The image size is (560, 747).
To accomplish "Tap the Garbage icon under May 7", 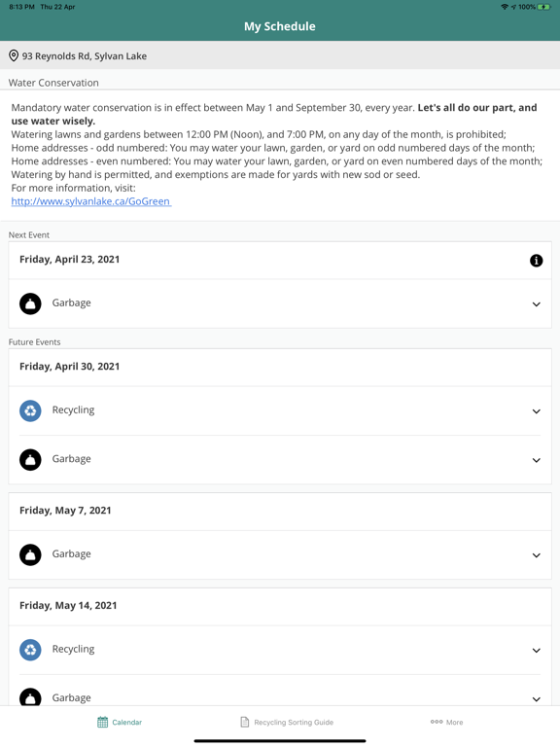I will (30, 554).
